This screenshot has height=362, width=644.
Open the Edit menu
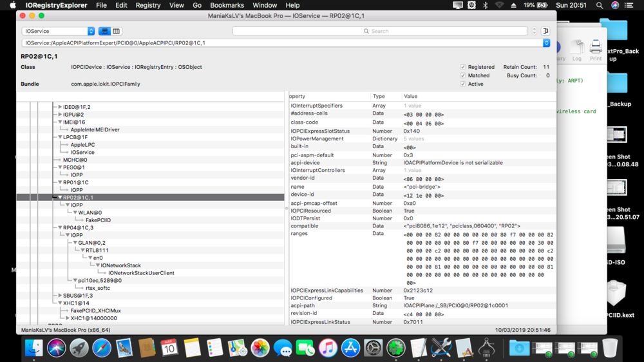pyautogui.click(x=121, y=5)
